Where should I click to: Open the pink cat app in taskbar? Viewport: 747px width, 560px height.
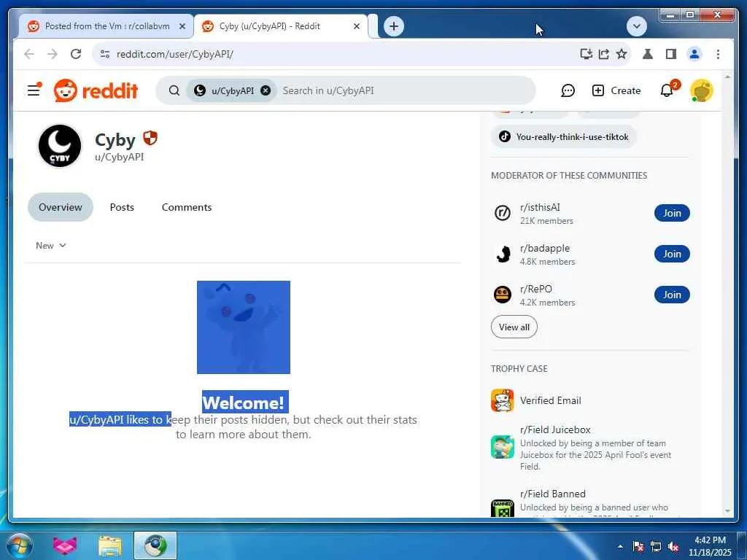(65, 545)
